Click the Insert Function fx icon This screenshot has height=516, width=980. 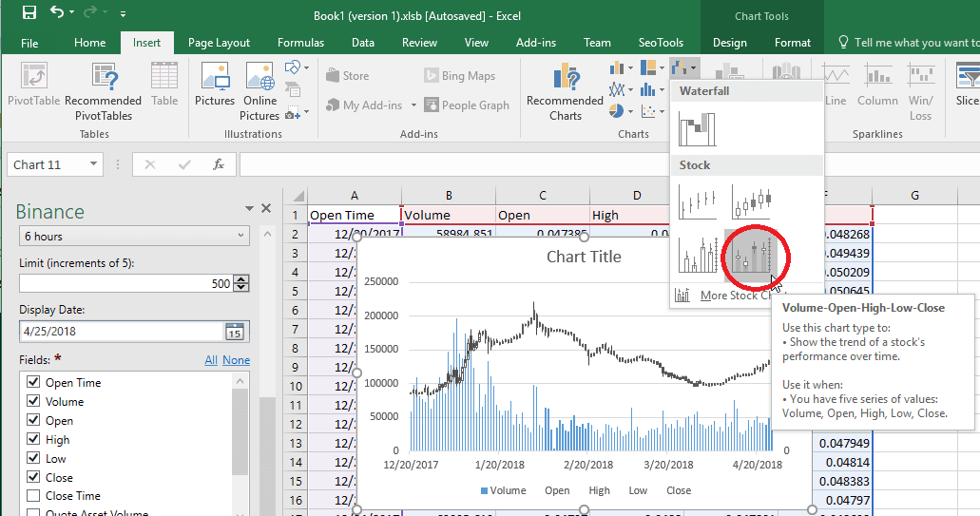pos(218,164)
